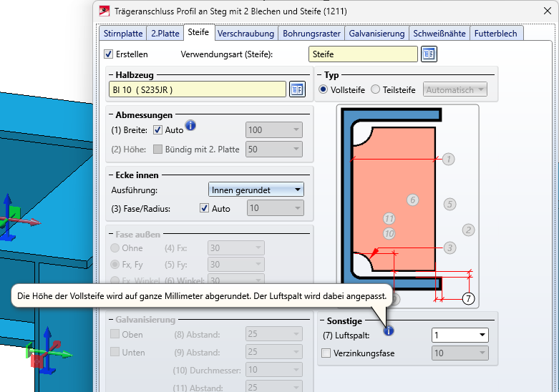Image resolution: width=559 pixels, height=392 pixels.
Task: Close the Trägeranschluss dialog
Action: (x=548, y=11)
